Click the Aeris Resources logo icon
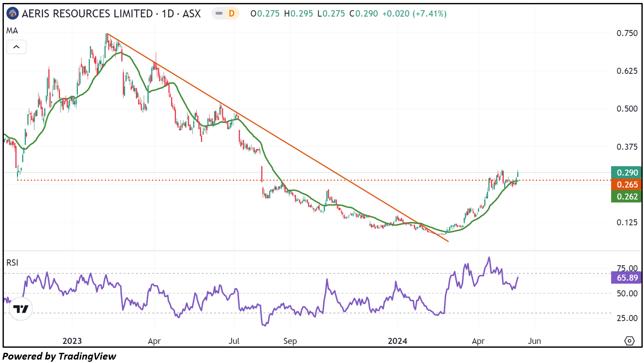This screenshot has width=644, height=363. [13, 14]
